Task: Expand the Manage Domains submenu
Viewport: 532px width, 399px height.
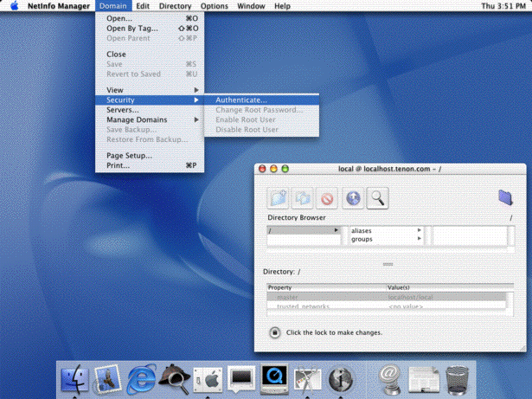Action: pyautogui.click(x=150, y=119)
